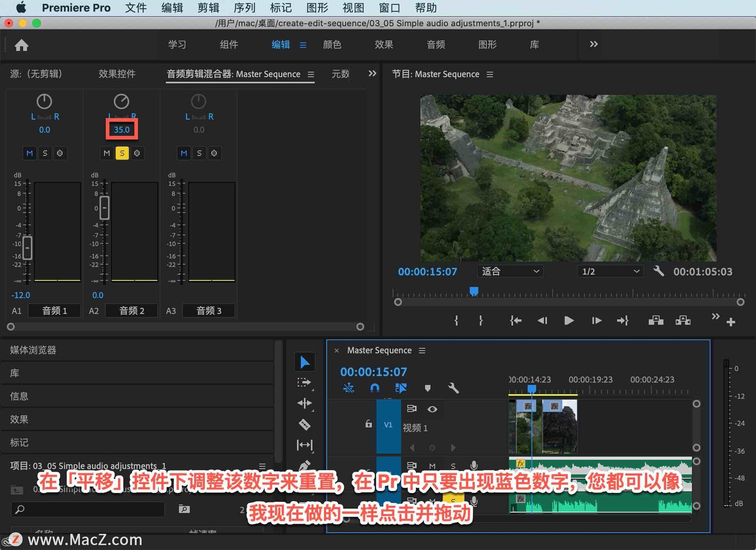
Task: Click the Add Marker icon in the timeline
Action: point(428,388)
